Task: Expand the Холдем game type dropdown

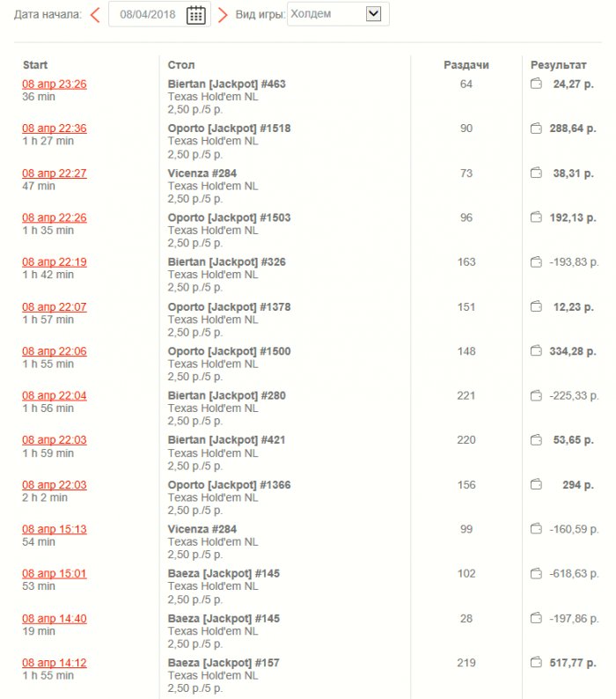Action: 373,14
